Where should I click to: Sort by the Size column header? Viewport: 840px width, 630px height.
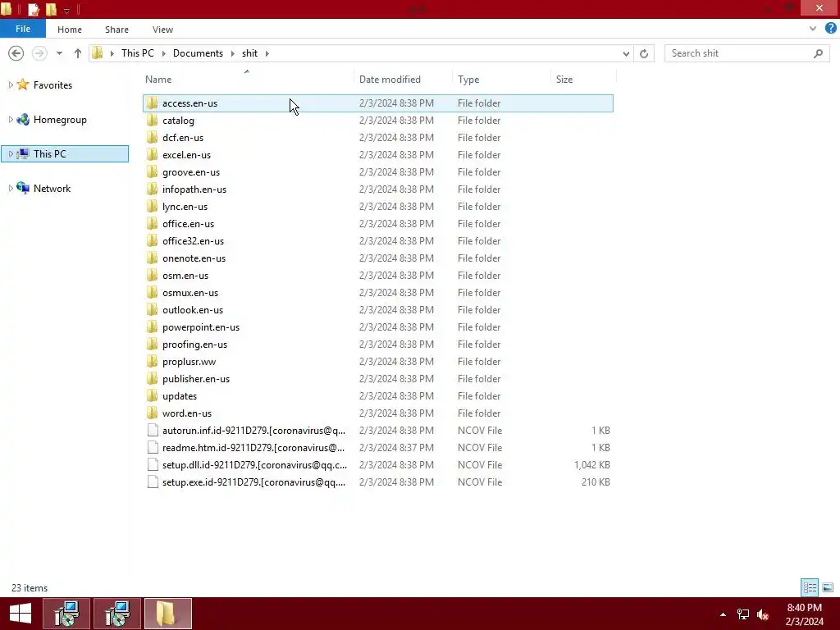tap(583, 80)
